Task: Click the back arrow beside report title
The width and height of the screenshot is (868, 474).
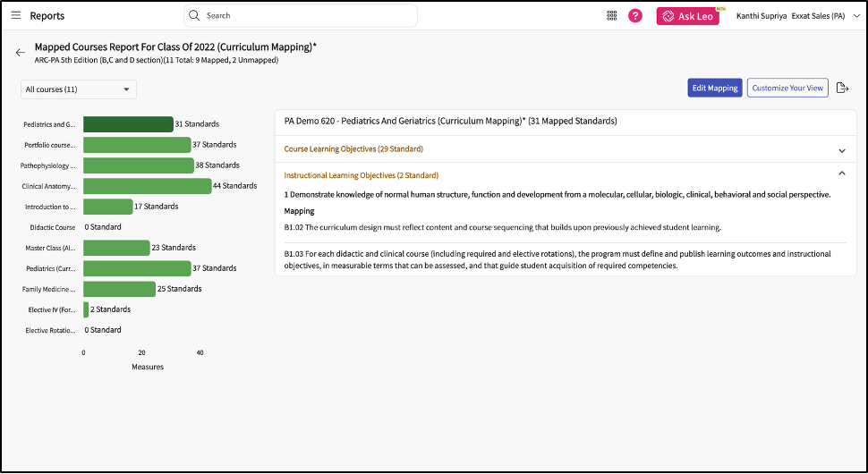Action: tap(21, 53)
